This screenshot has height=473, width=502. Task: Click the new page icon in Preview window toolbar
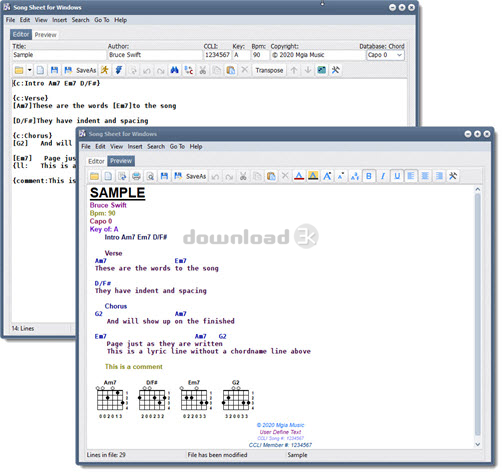click(x=108, y=176)
